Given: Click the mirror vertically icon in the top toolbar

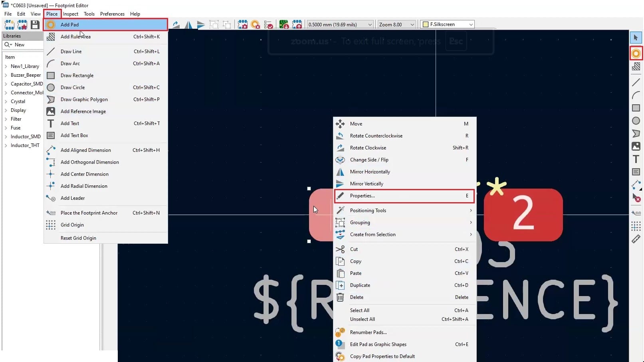Looking at the screenshot, I should (201, 25).
